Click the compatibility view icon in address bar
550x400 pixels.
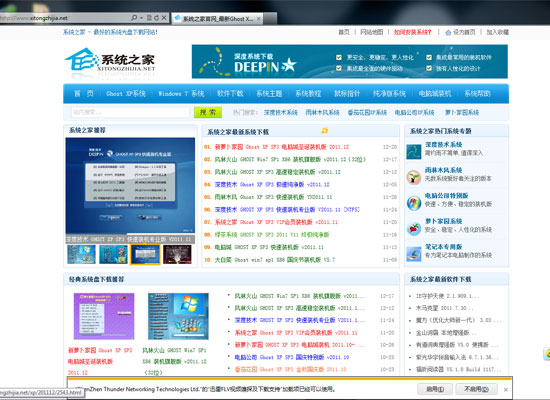click(x=149, y=18)
